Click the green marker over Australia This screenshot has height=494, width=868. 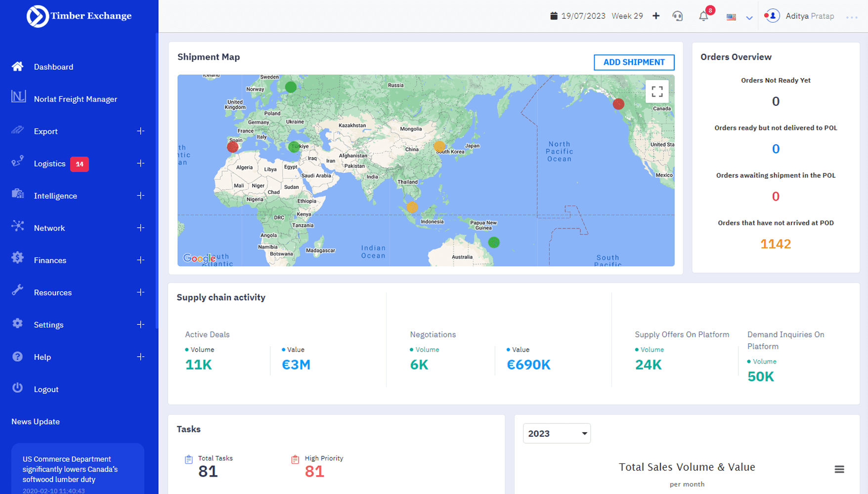[494, 243]
